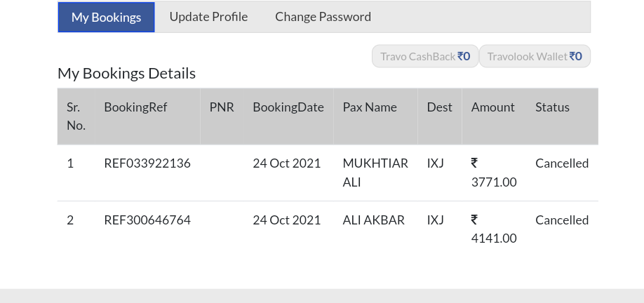Click passenger name MUKHTIAR ALI

coord(375,173)
